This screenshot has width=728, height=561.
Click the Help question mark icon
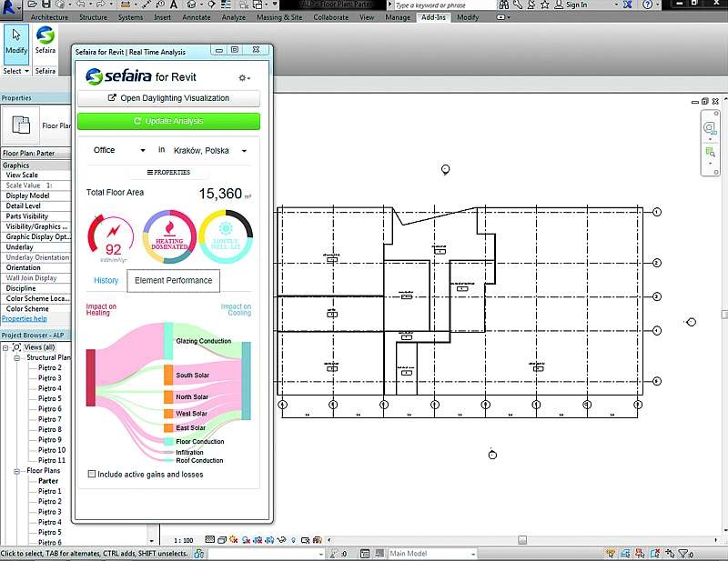tap(647, 5)
